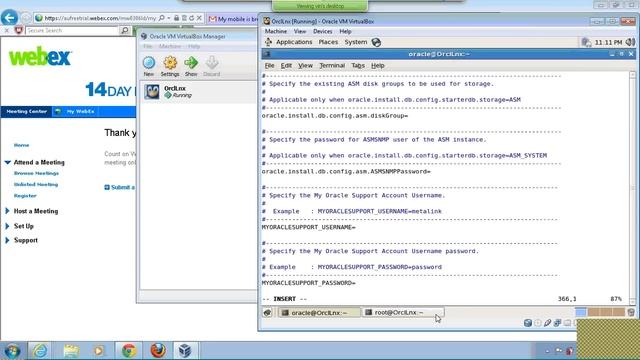Select the OrclLnx virtual machine entry
The height and width of the screenshot is (360, 640).
pos(198,91)
